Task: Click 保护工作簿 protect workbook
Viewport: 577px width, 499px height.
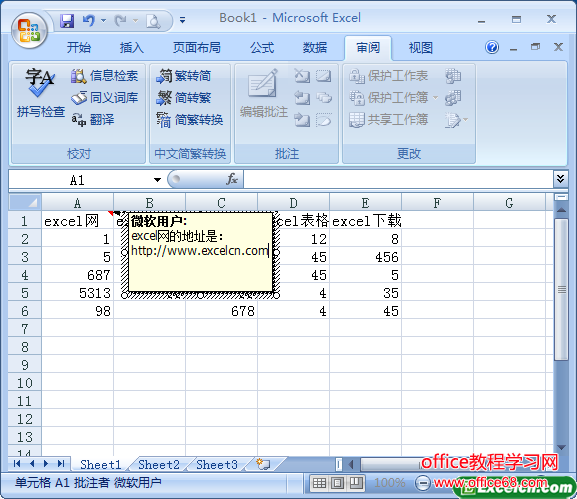Action: click(x=389, y=98)
